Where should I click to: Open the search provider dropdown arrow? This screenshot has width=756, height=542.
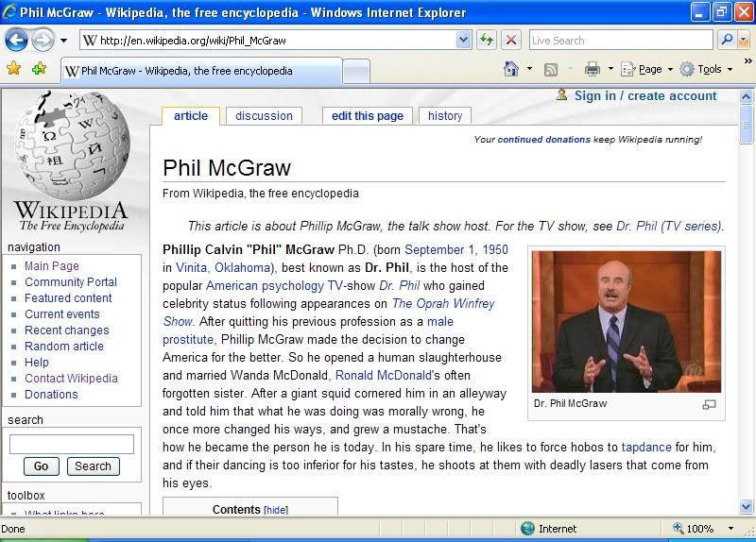[x=744, y=40]
